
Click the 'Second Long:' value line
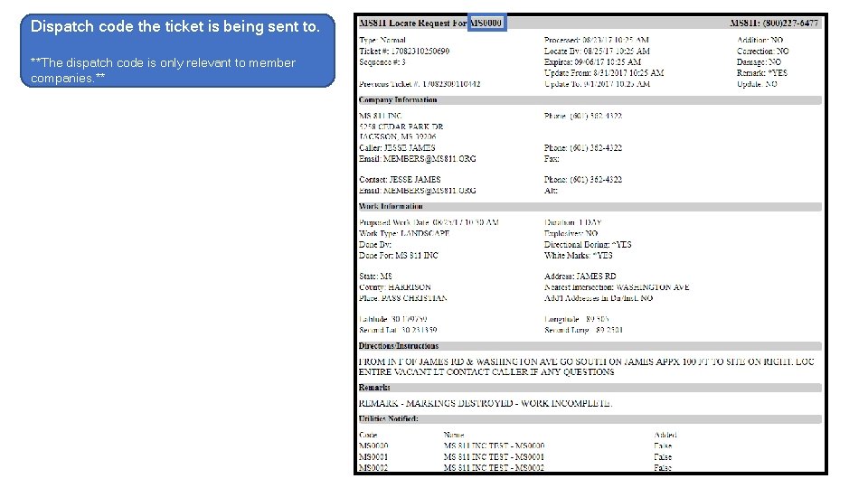pyautogui.click(x=583, y=331)
